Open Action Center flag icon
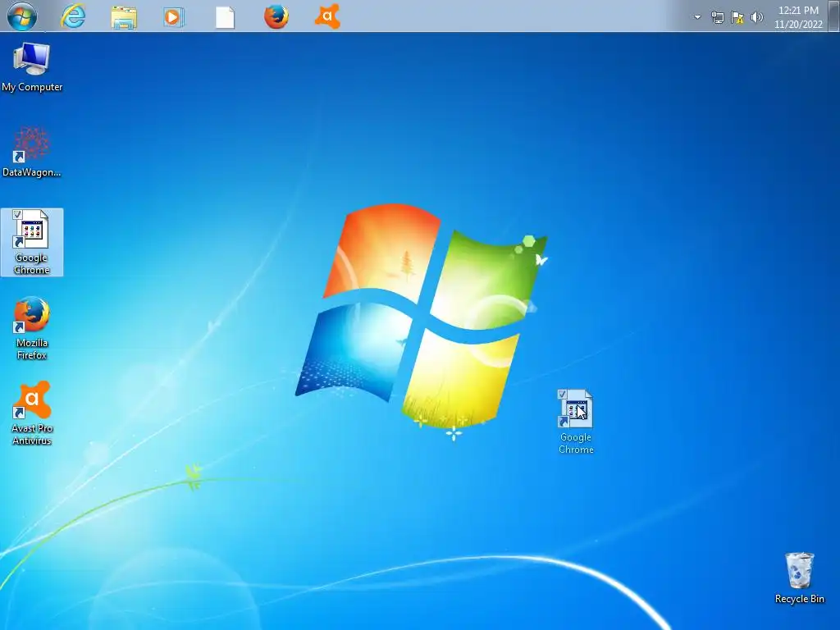The image size is (840, 630). point(737,18)
